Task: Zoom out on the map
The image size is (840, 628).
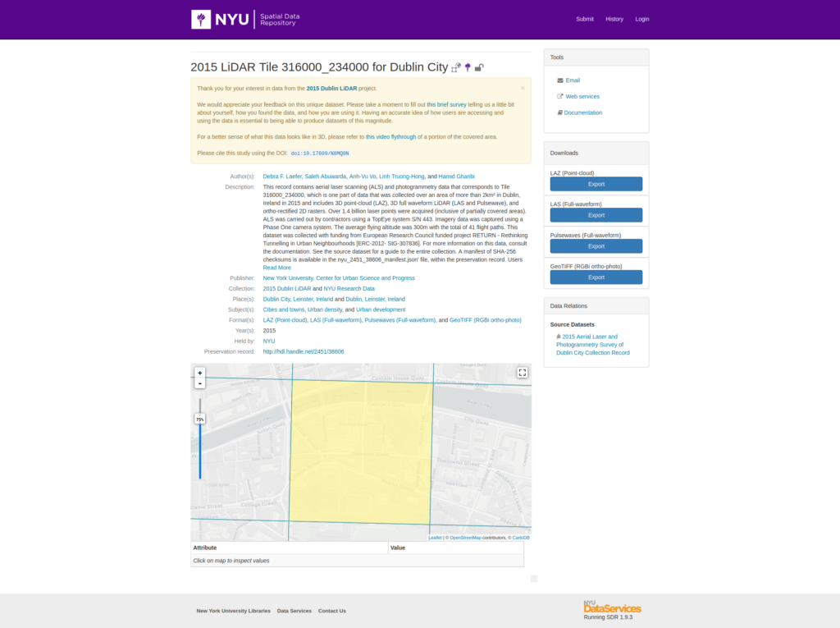Action: (200, 383)
